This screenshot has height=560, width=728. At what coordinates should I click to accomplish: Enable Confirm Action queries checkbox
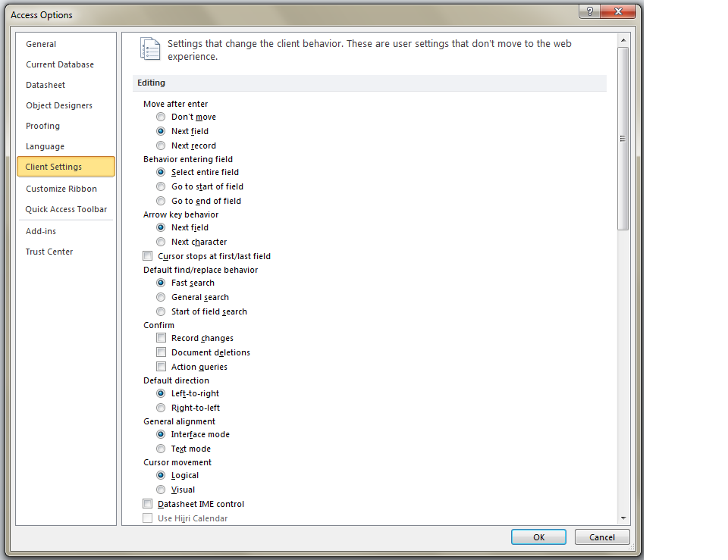[x=161, y=367]
